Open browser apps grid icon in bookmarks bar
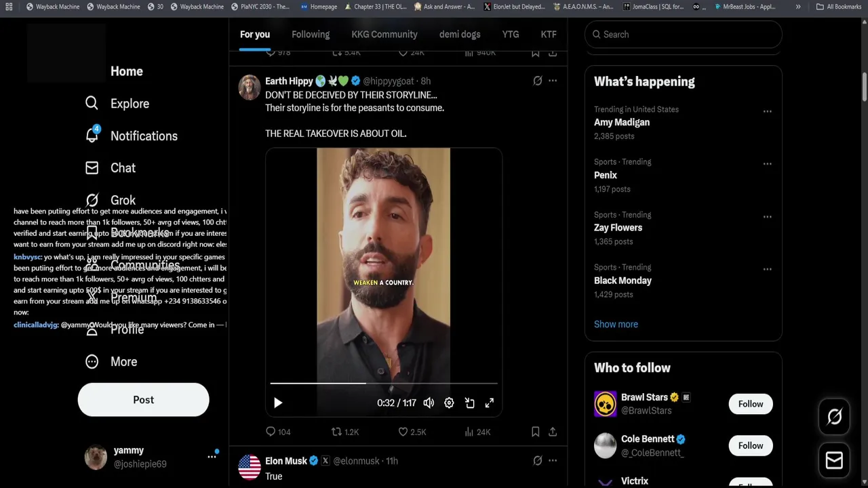Screen dimensions: 868x488 pyautogui.click(x=9, y=7)
